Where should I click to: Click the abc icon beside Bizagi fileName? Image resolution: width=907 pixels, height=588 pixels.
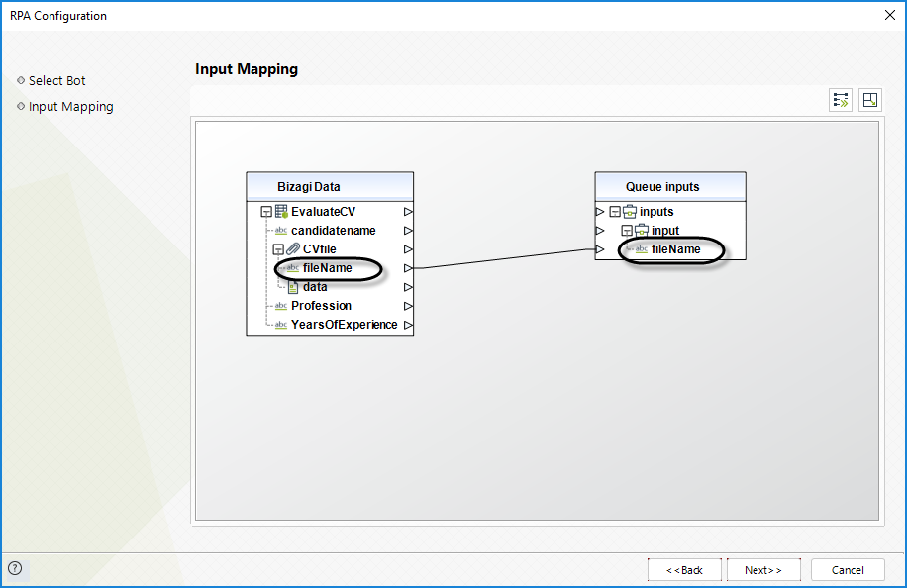(293, 268)
